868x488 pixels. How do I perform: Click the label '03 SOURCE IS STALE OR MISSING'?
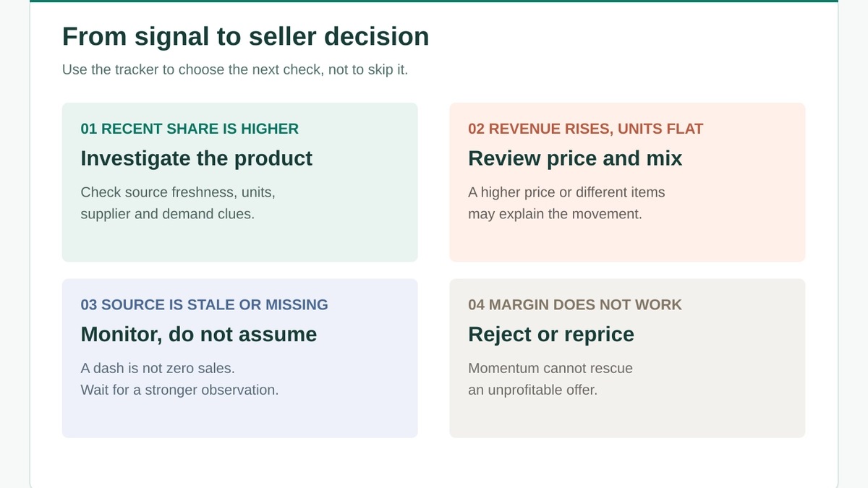(204, 304)
